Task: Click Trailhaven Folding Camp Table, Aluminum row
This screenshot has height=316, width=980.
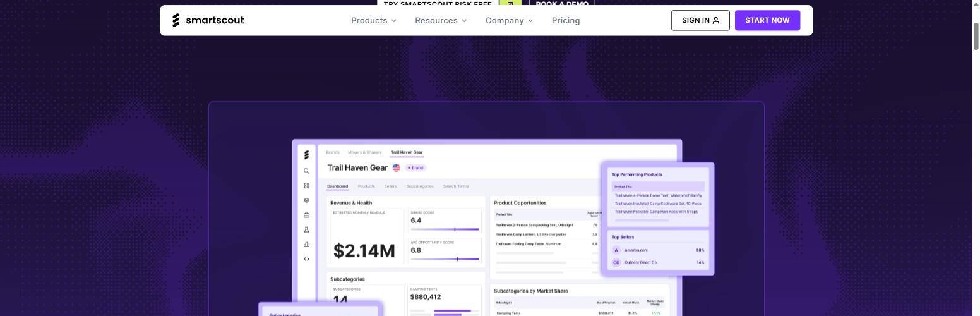Action: tap(546, 244)
